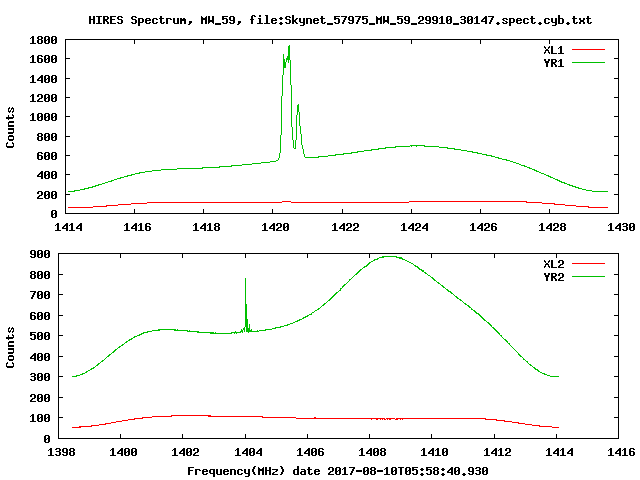The image size is (640, 480).
Task: Click the YR2 broad maximum near 1408.7 MHz
Action: (x=390, y=257)
